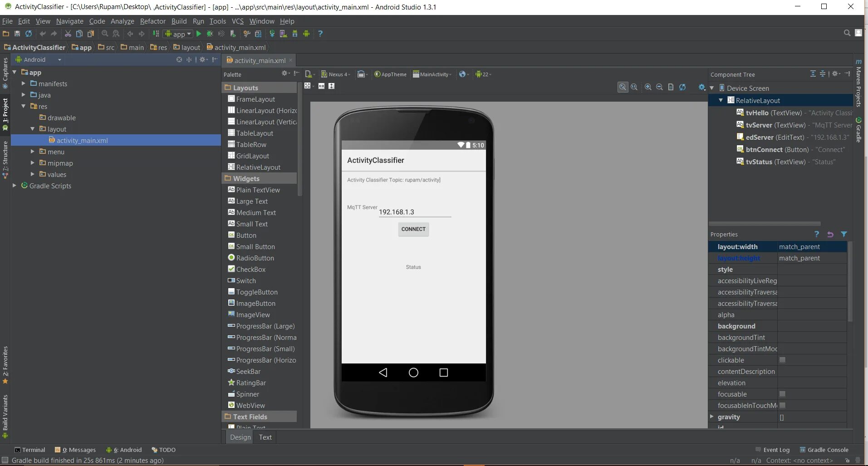Collapse the RelativeLayout node in Component Tree
The width and height of the screenshot is (868, 466).
click(x=721, y=100)
